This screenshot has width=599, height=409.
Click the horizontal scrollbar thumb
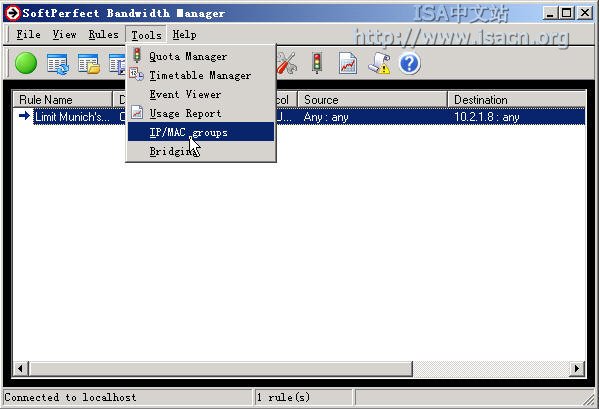pos(221,369)
